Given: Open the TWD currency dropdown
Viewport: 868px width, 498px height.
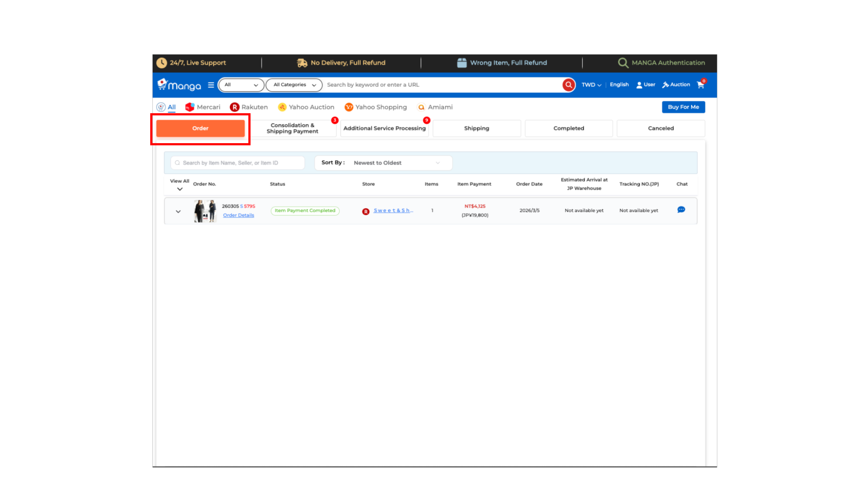Looking at the screenshot, I should coord(591,85).
